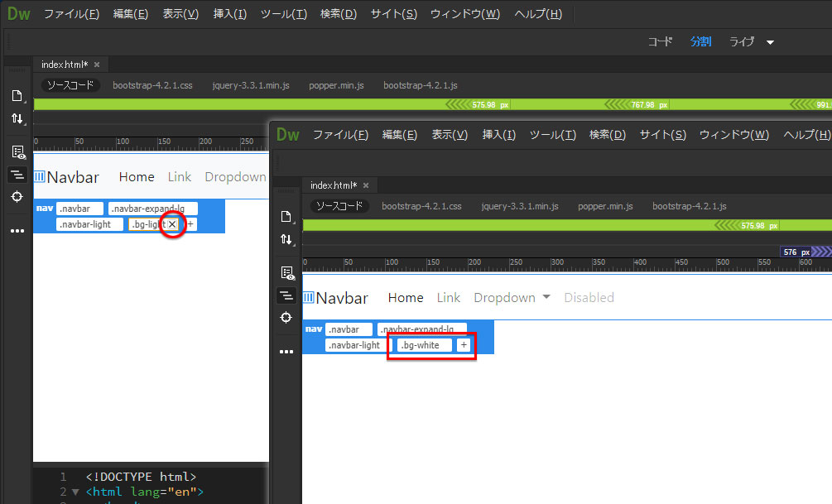Toggle Live View options icon in back window
The image size is (832, 504).
[17, 151]
